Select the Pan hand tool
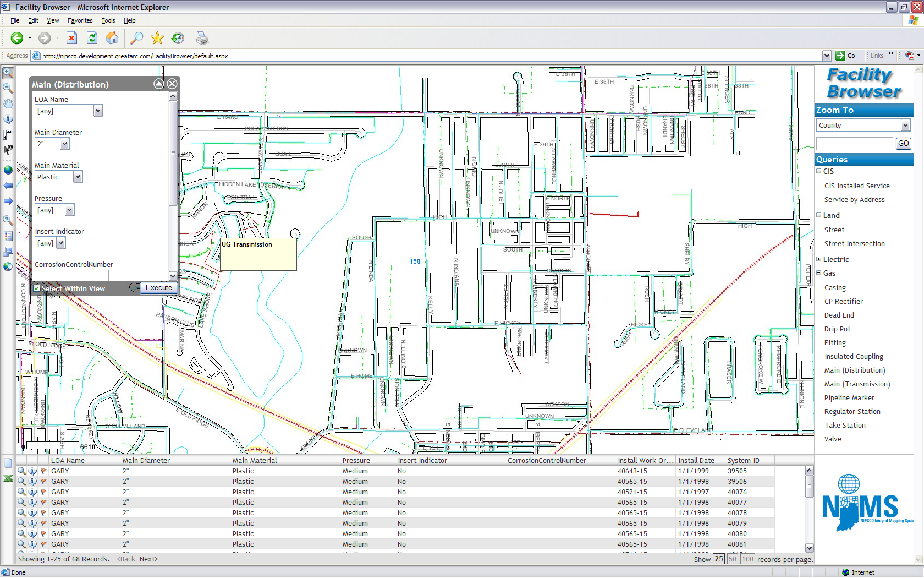 point(8,103)
